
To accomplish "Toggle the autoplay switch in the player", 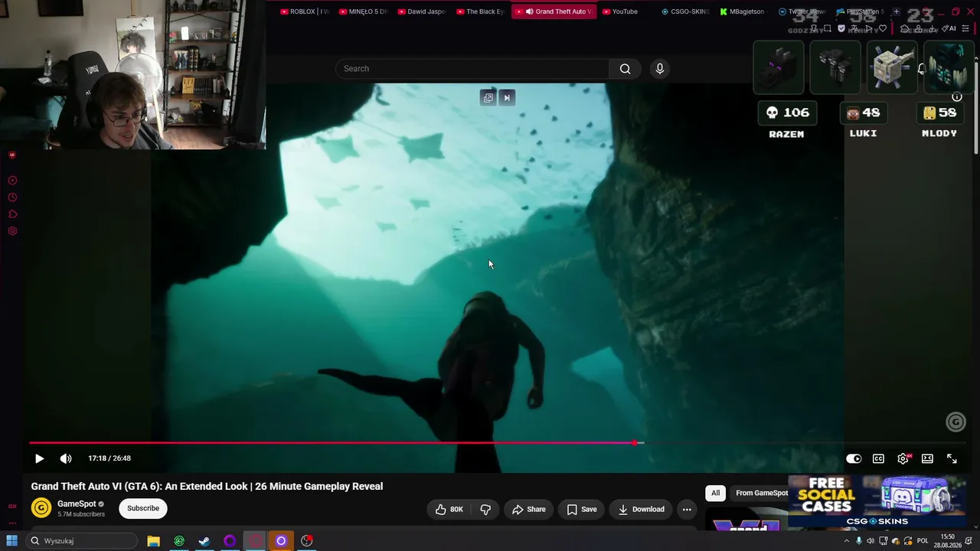I will pos(854,458).
